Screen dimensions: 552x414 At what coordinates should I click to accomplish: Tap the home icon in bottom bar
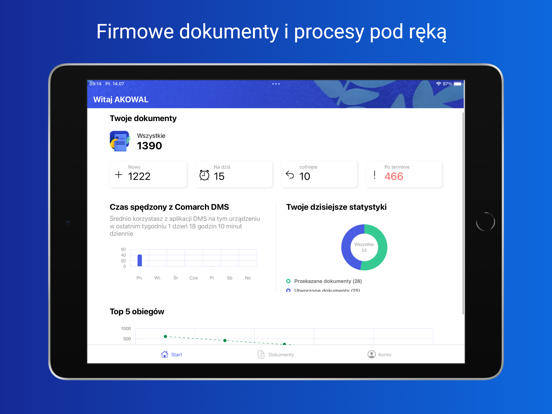tap(164, 354)
